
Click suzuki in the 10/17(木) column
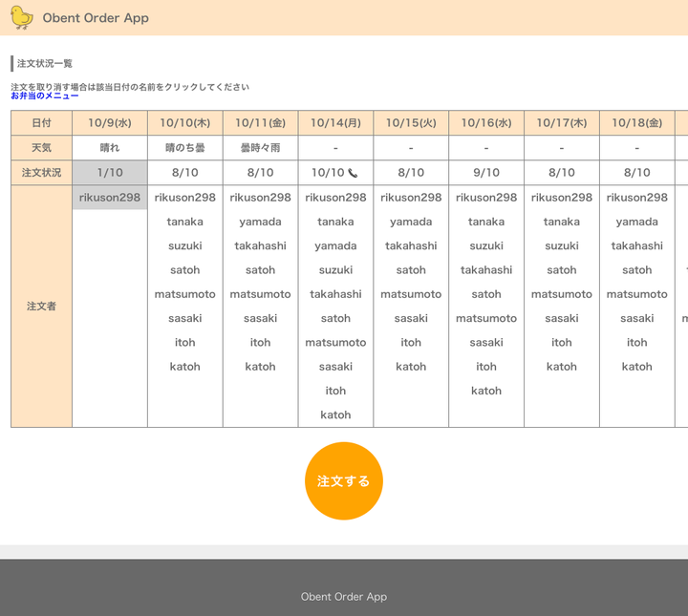[x=562, y=246]
